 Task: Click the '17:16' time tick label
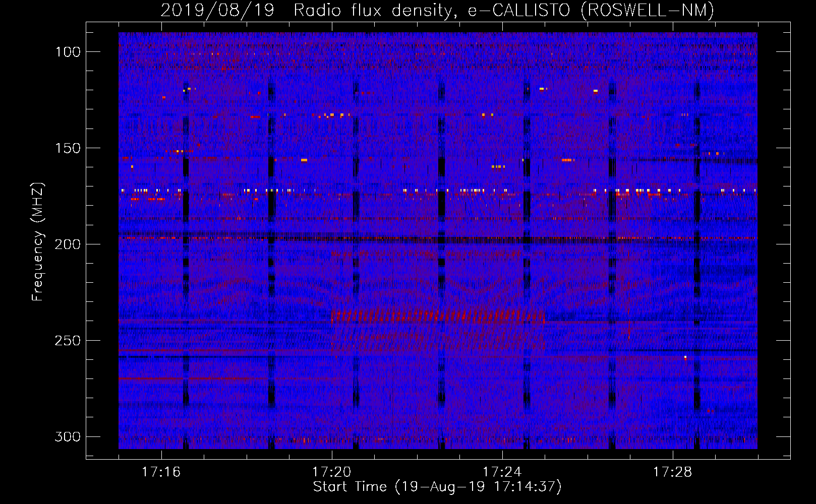click(161, 472)
